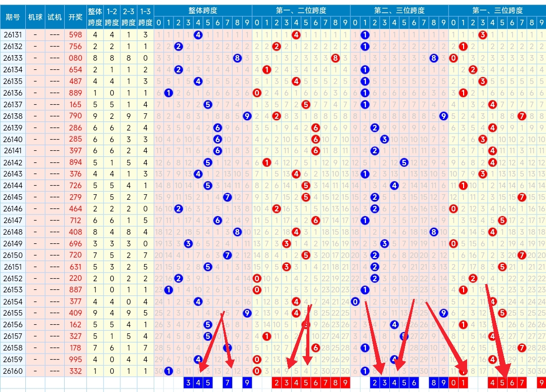Select the 2-3跨度 column header
Image resolution: width=546 pixels, height=392 pixels.
[x=128, y=17]
